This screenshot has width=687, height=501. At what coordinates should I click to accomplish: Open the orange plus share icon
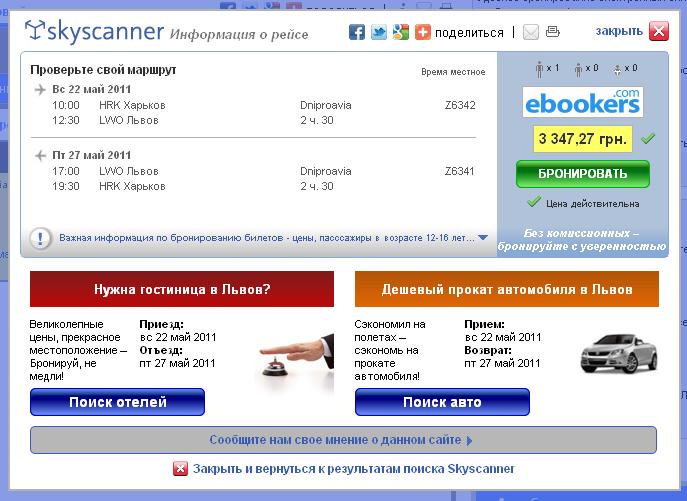click(422, 32)
